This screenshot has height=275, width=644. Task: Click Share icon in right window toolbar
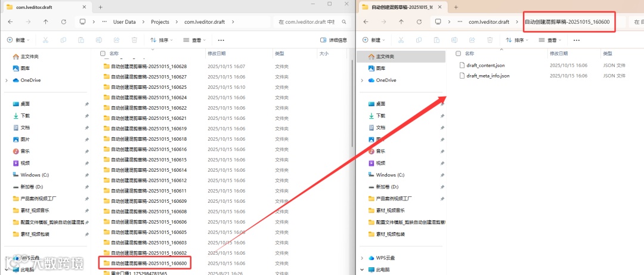472,40
